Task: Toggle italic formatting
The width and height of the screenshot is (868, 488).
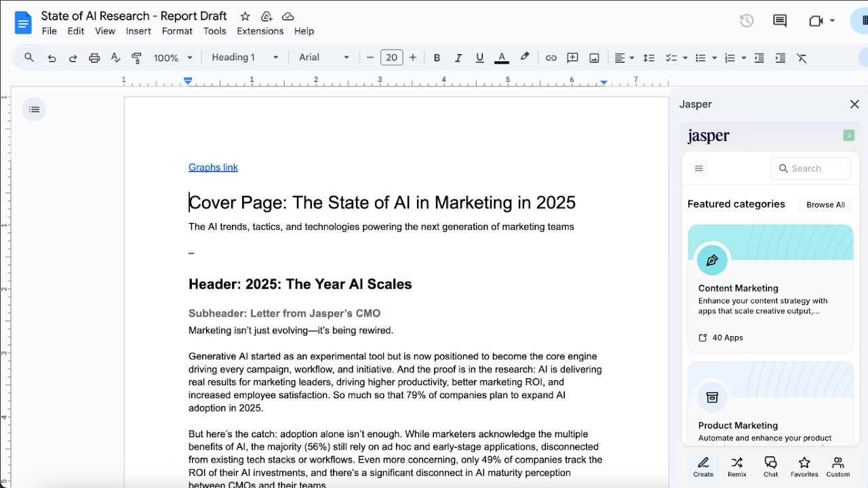Action: [458, 58]
